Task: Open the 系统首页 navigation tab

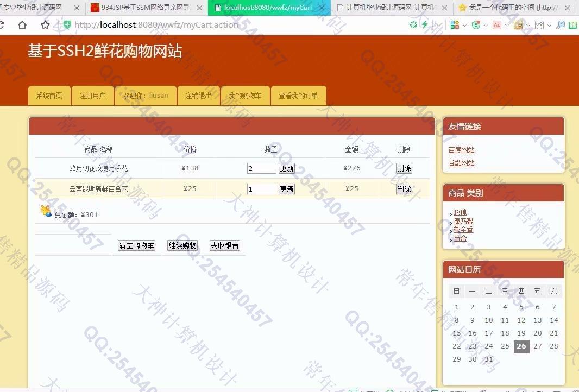Action: click(49, 96)
